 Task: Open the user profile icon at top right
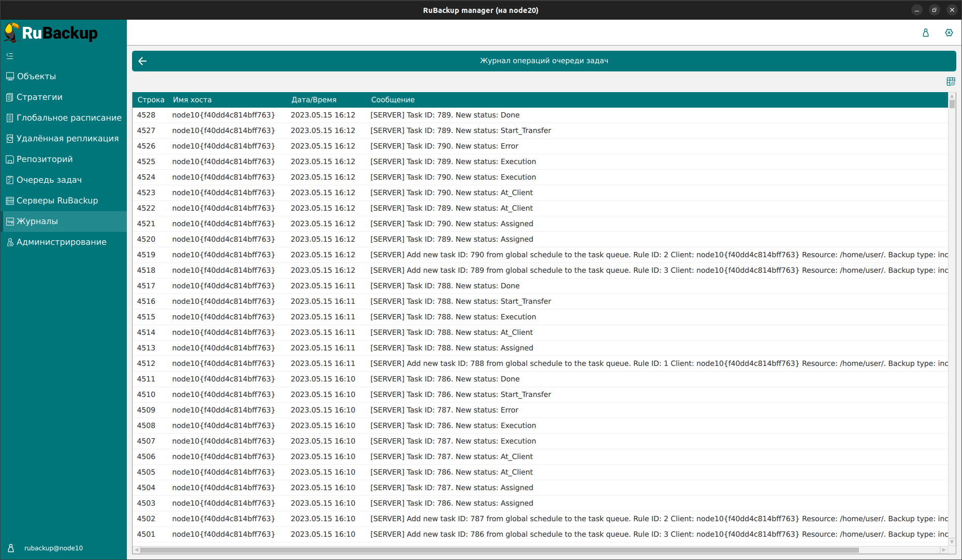coord(925,33)
